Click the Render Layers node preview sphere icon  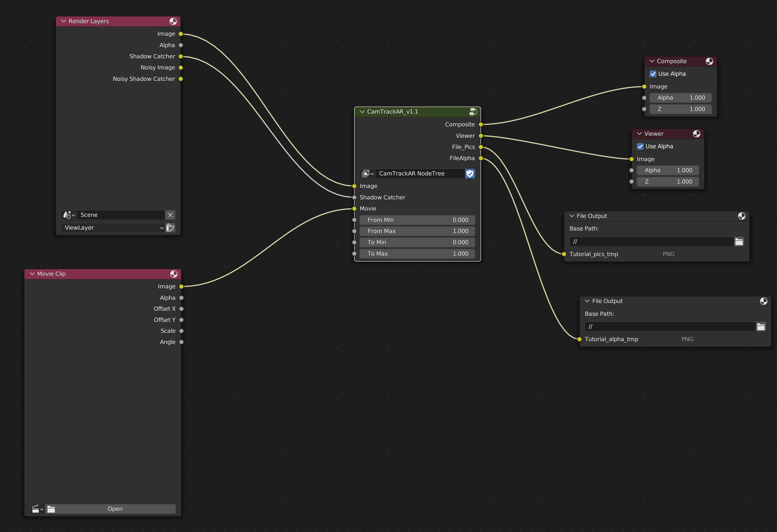173,21
